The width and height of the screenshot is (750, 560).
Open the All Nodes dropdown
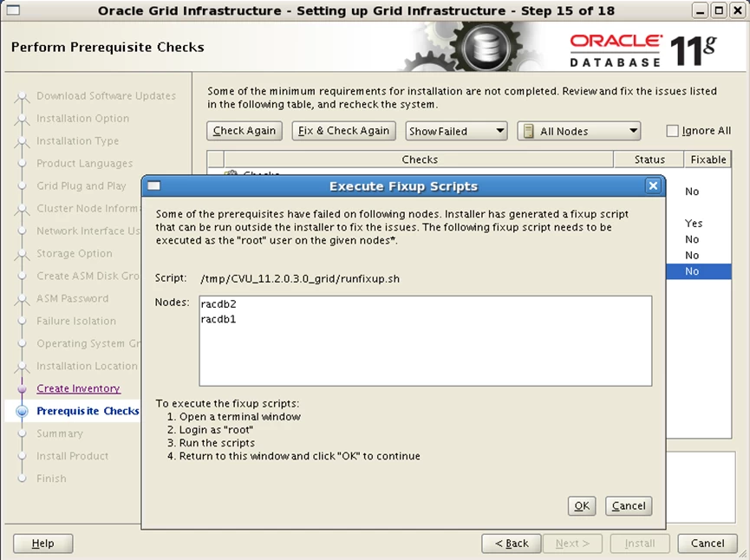(x=579, y=131)
